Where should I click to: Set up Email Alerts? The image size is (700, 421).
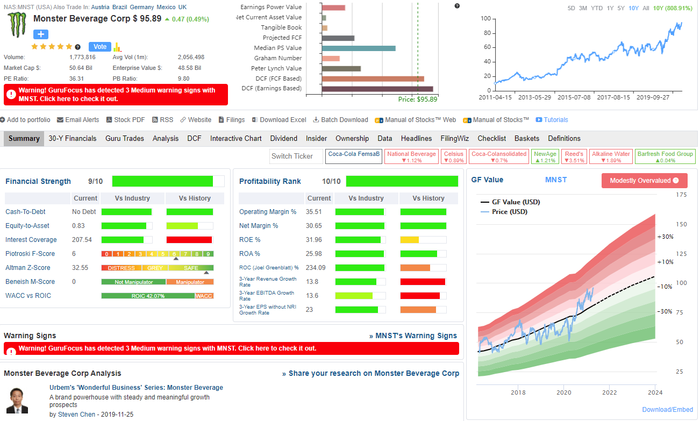pyautogui.click(x=78, y=120)
